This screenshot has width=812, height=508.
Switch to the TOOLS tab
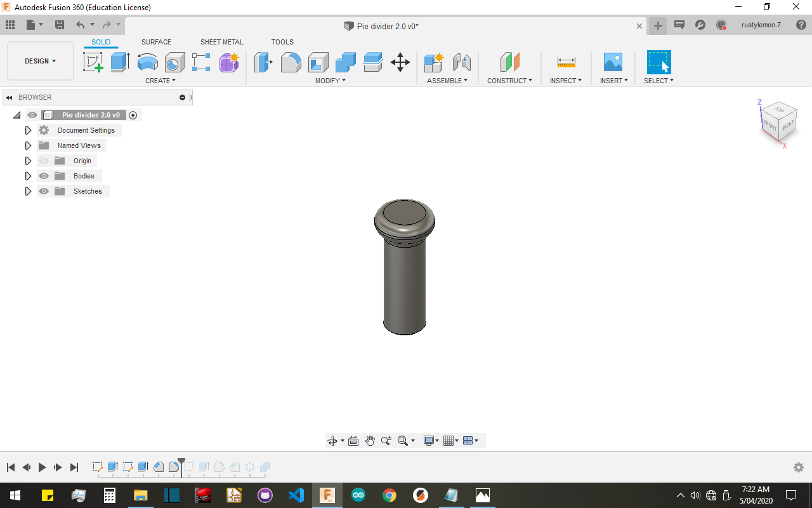coord(282,42)
